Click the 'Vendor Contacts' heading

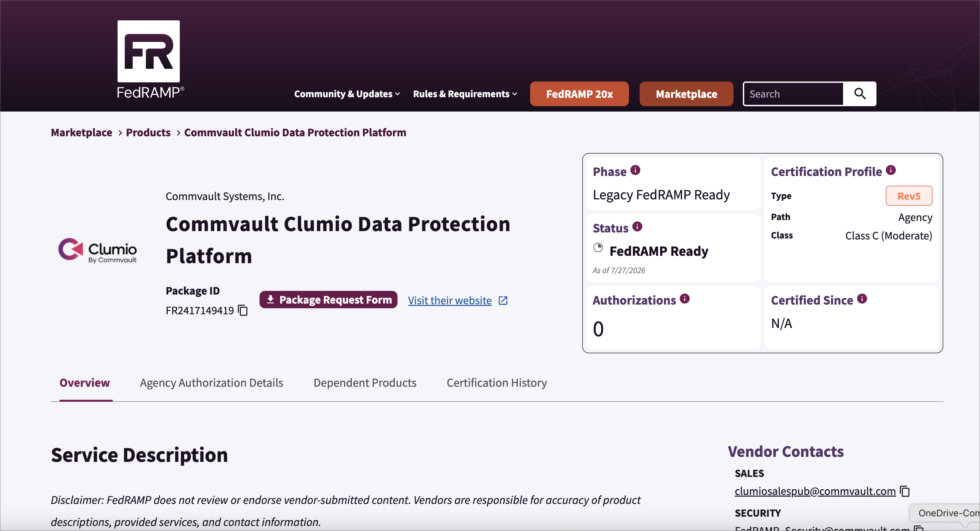(786, 452)
